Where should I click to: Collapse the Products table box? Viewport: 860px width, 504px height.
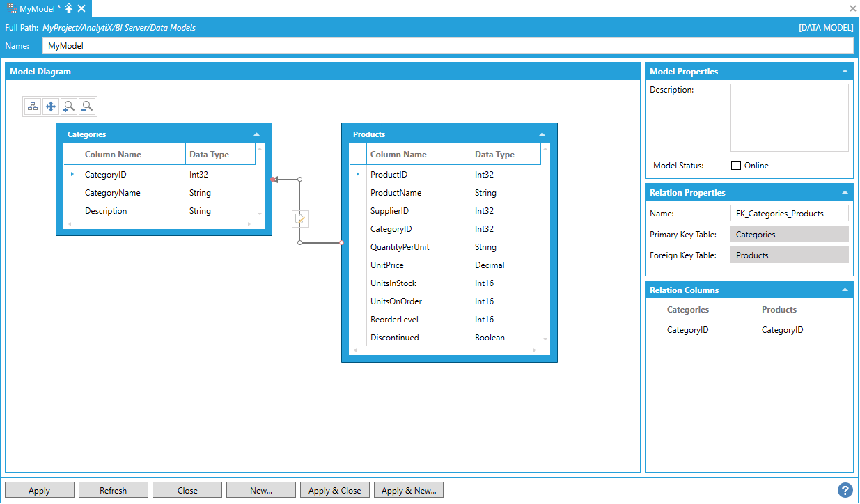[542, 134]
